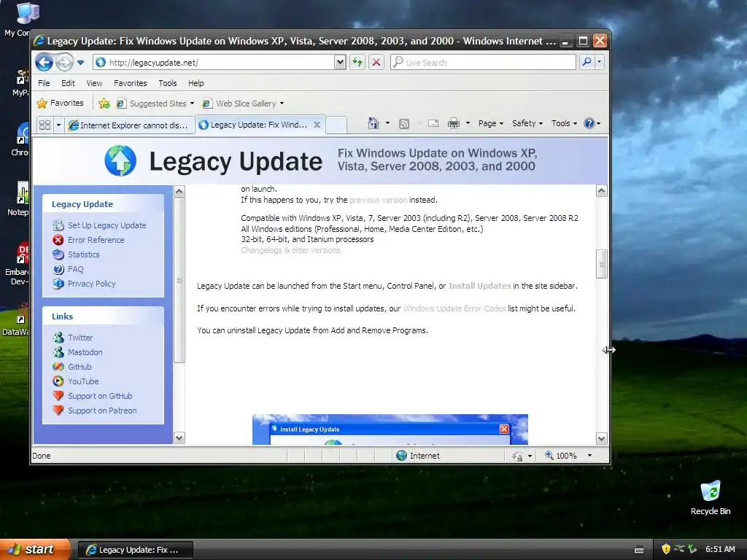Screen dimensions: 747x560
Task: Click the main page vertical scrollbar thumb
Action: tap(602, 264)
